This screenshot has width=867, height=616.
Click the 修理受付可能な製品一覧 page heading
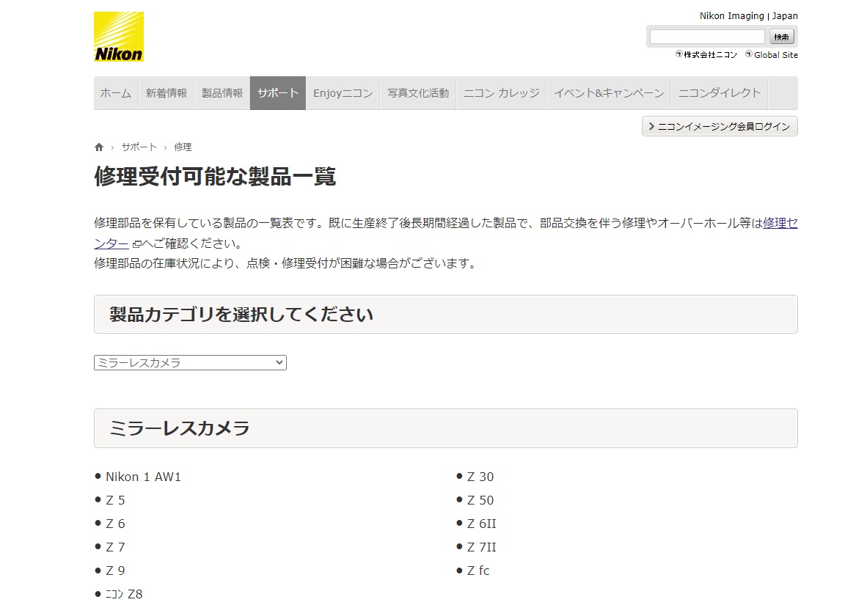(215, 177)
